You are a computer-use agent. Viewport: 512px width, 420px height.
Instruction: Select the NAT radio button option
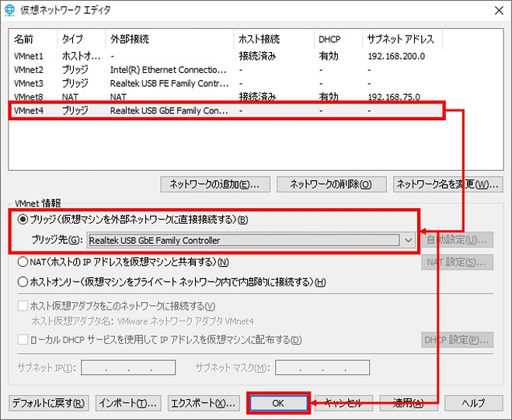pos(23,262)
